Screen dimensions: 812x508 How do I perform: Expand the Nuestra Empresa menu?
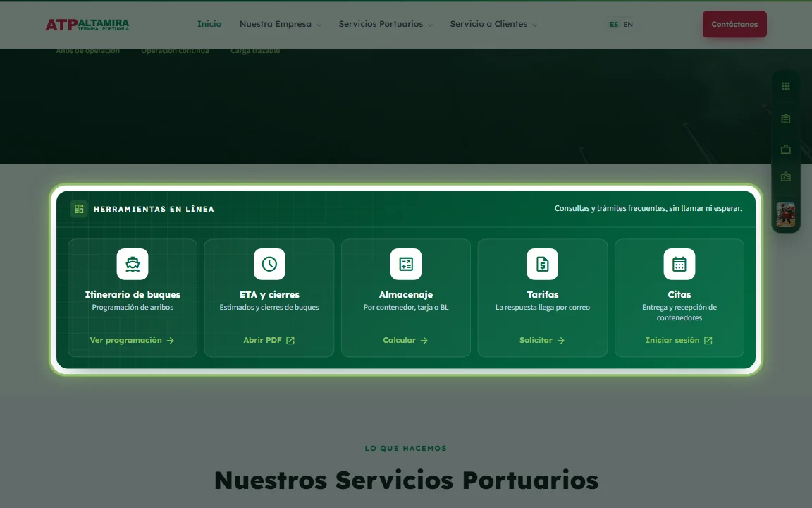[280, 24]
